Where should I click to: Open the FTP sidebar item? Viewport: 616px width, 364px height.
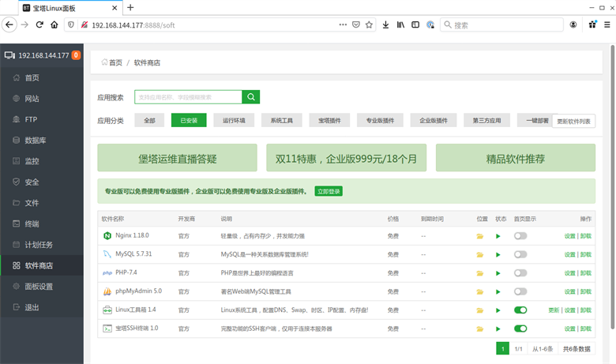coord(42,119)
